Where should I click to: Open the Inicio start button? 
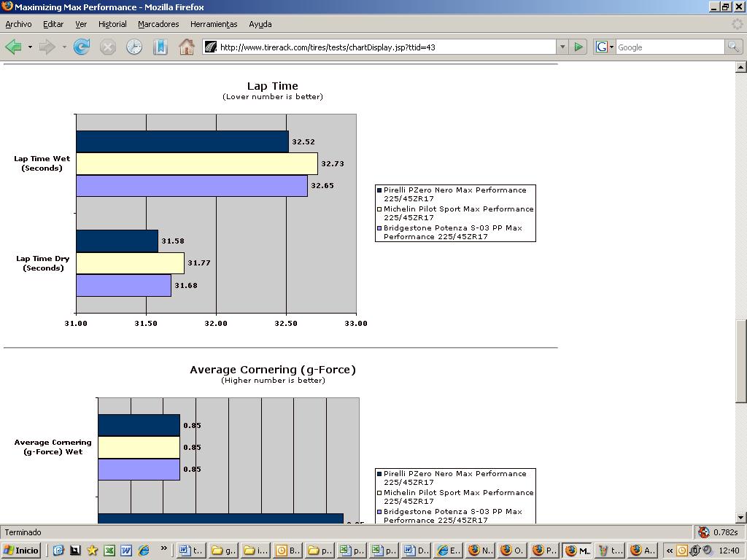pyautogui.click(x=21, y=551)
